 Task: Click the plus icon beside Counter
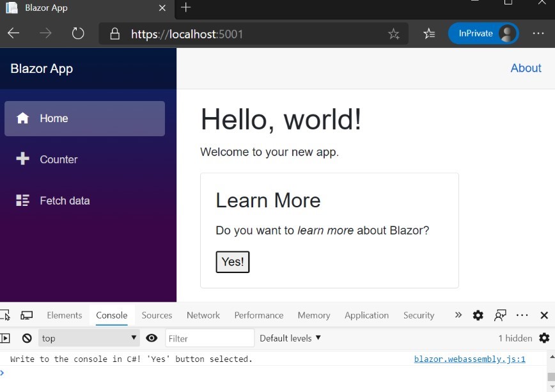coord(22,159)
